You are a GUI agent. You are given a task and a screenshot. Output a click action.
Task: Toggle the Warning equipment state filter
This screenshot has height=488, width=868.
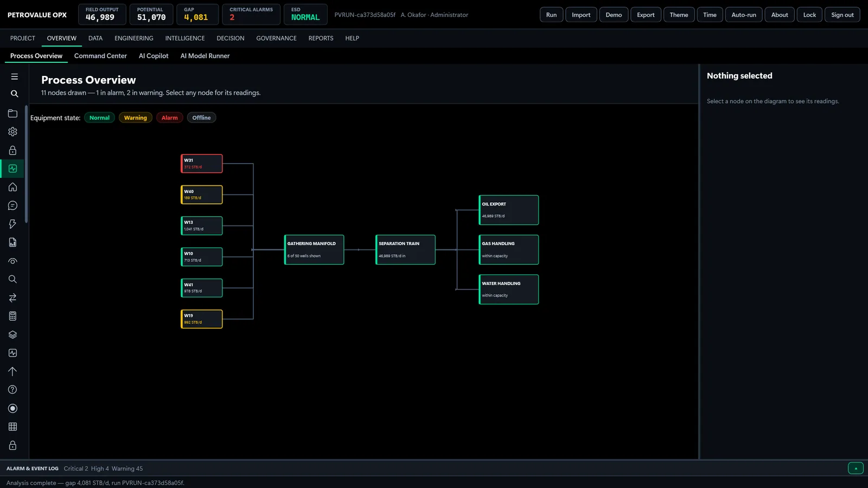pos(135,118)
